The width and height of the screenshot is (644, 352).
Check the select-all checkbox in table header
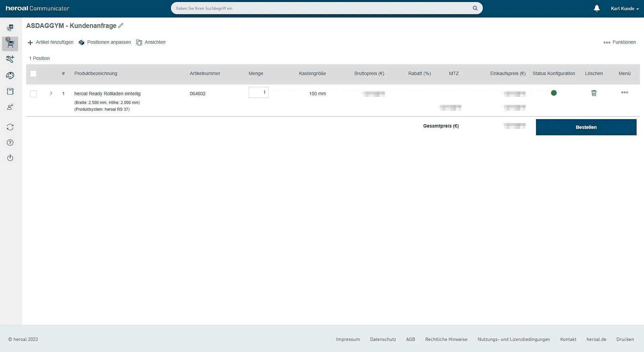click(33, 74)
